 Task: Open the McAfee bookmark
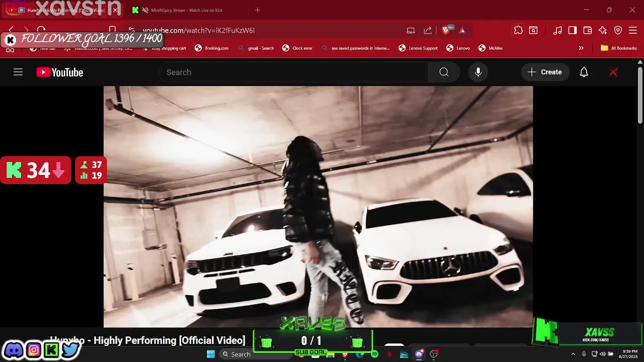tap(491, 48)
